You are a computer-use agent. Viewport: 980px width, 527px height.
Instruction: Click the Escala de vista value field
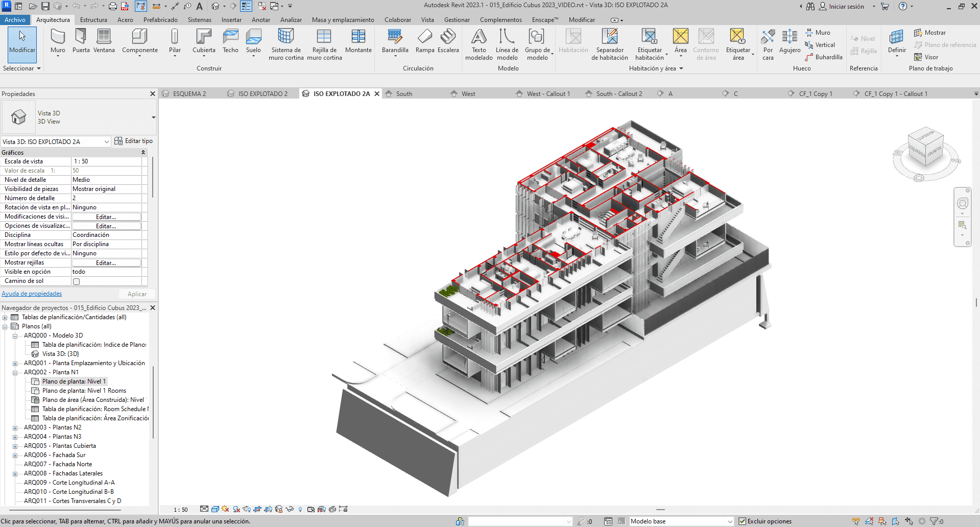click(106, 161)
